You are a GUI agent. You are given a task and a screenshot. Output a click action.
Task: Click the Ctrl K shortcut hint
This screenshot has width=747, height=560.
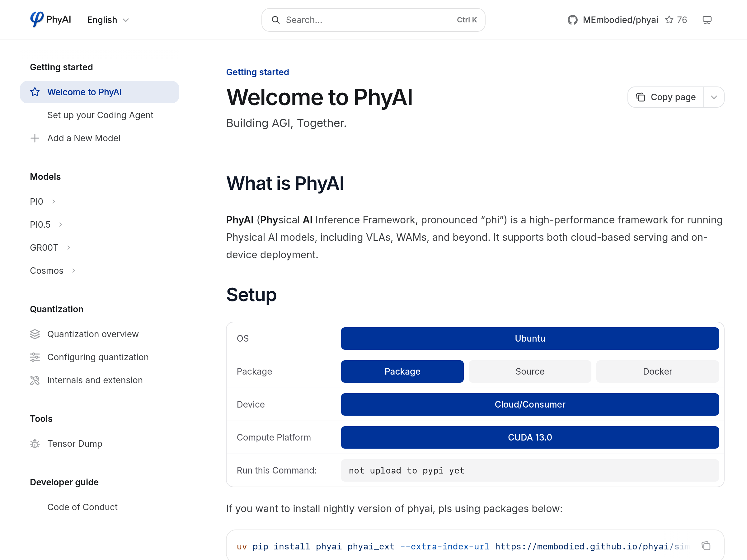pyautogui.click(x=467, y=20)
